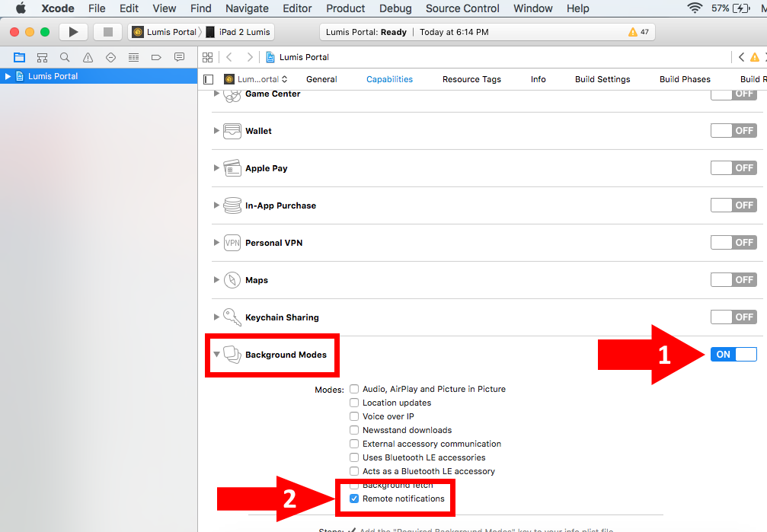Image resolution: width=767 pixels, height=532 pixels.
Task: Show the Symbol navigator
Action: coord(42,58)
